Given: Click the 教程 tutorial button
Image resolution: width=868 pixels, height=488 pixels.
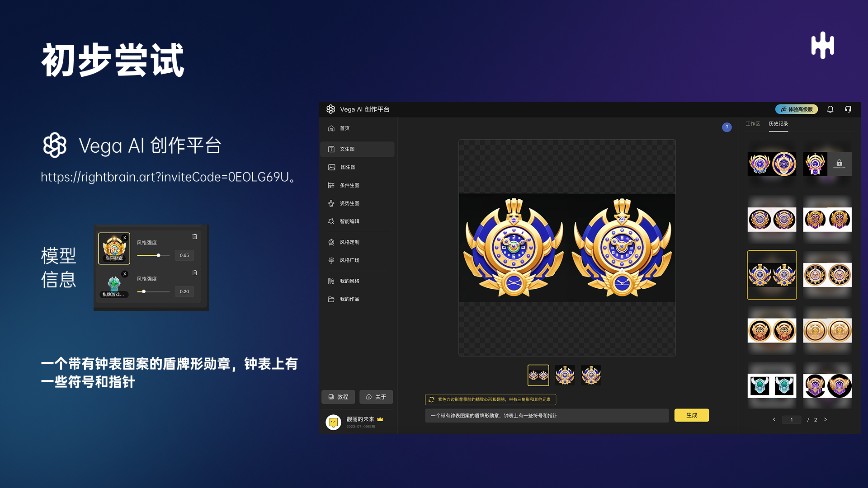Looking at the screenshot, I should point(338,397).
